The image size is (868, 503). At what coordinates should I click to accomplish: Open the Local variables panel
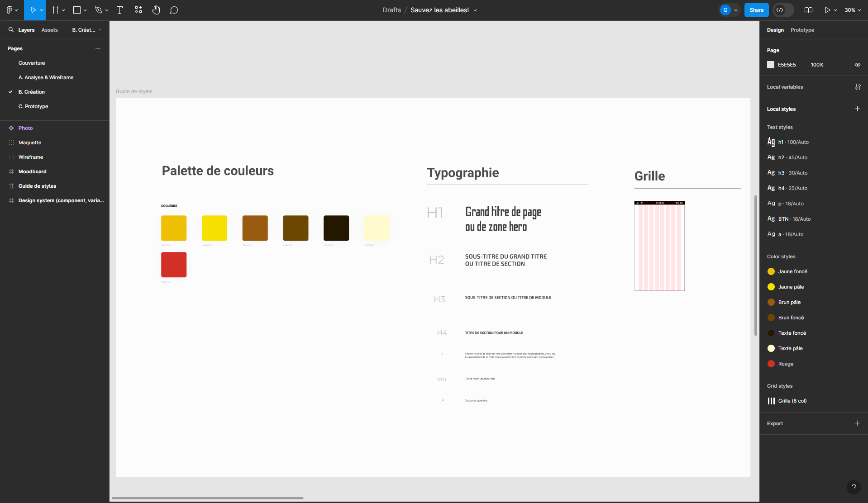pyautogui.click(x=858, y=87)
